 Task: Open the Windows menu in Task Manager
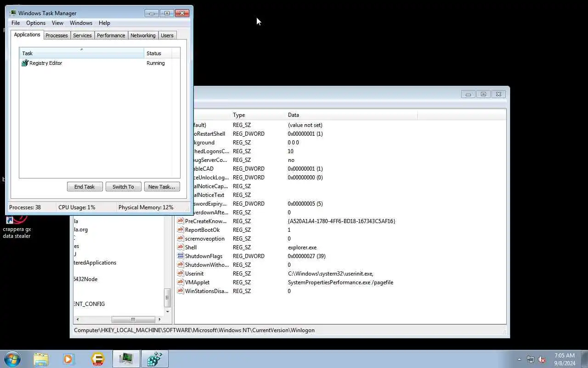point(81,23)
